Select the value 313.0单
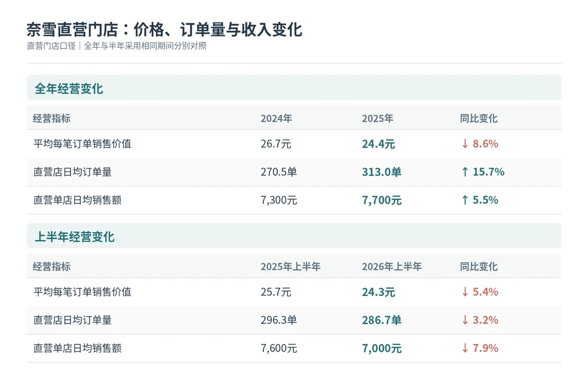 [382, 172]
